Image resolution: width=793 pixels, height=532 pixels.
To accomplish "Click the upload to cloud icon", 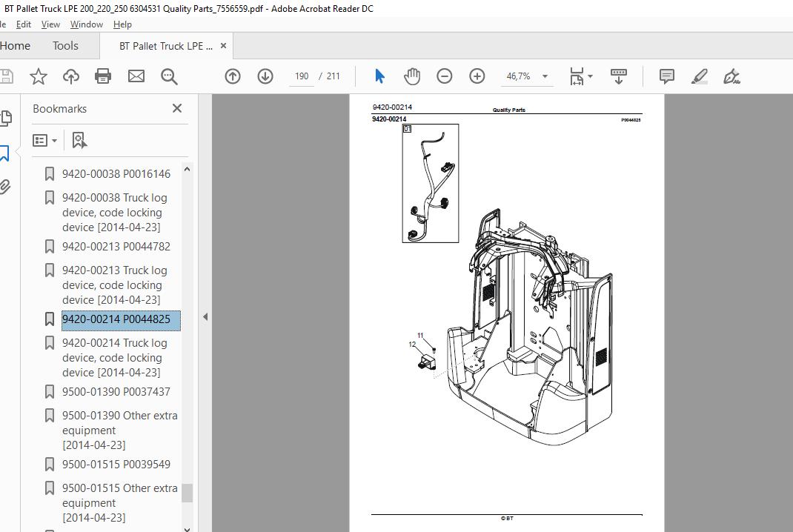I will pyautogui.click(x=71, y=76).
